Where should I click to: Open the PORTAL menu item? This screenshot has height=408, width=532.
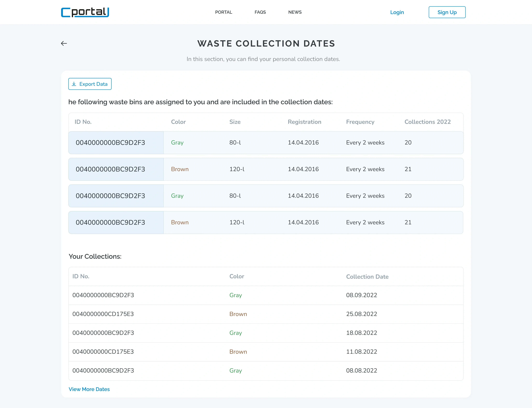point(224,12)
